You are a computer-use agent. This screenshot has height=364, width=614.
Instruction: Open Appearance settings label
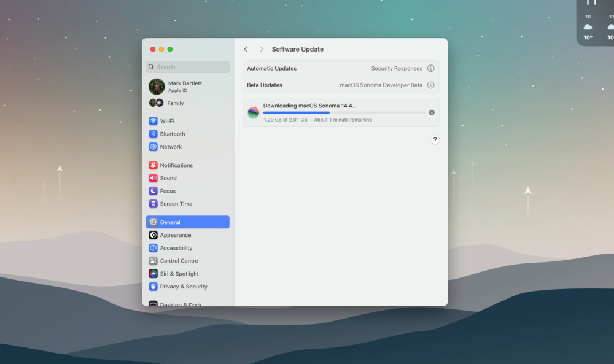[x=176, y=235]
